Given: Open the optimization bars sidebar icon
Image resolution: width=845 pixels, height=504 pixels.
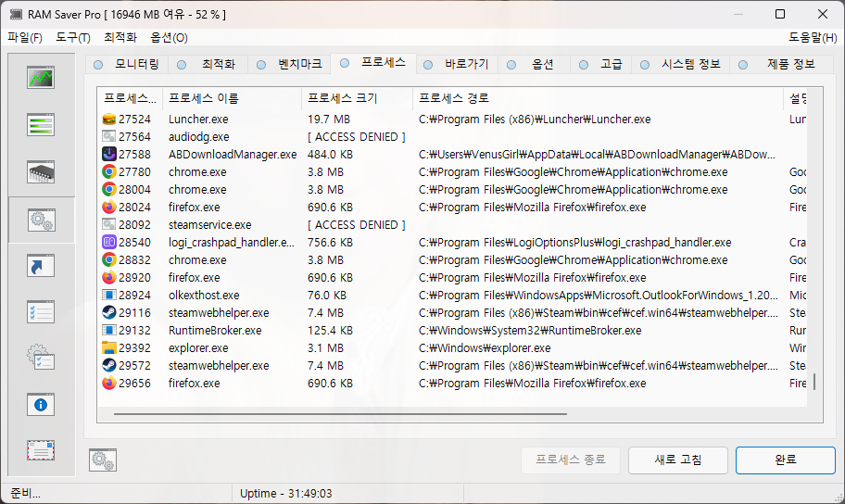Looking at the screenshot, I should click(x=41, y=124).
